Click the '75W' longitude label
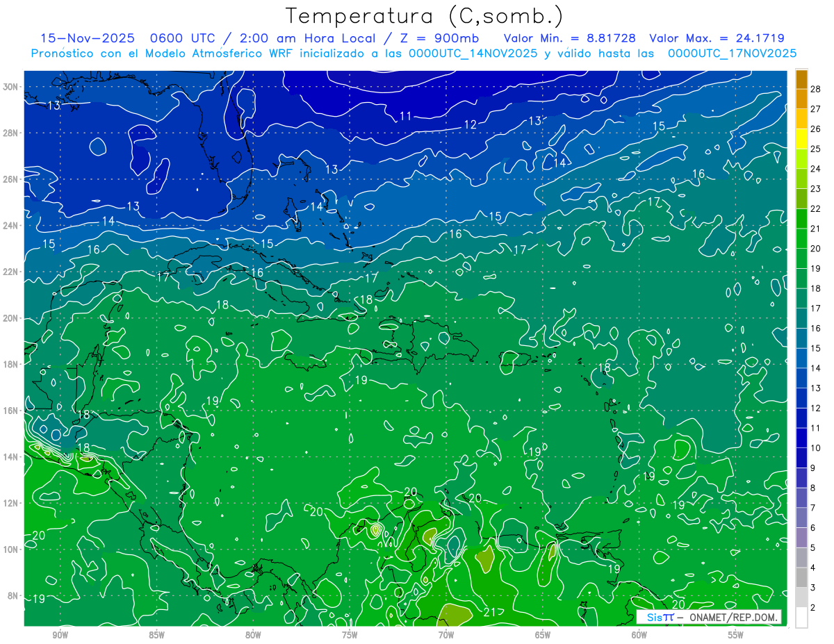The width and height of the screenshot is (834, 644). coord(350,635)
